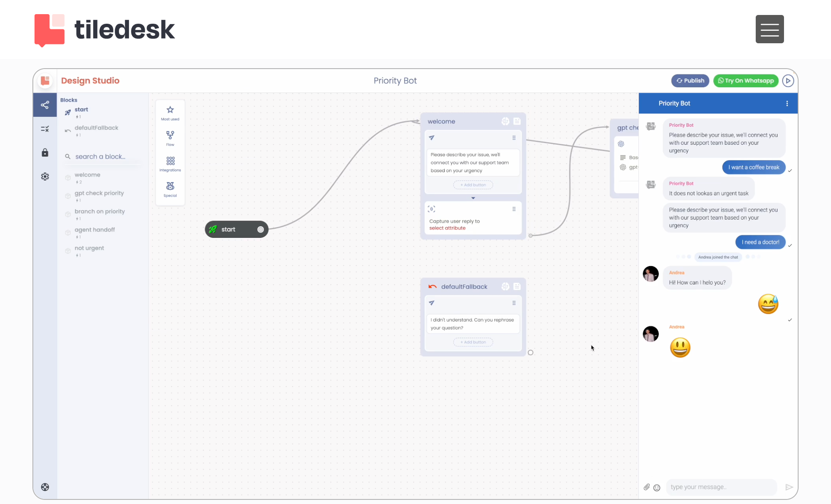Click the Publish button
Screen dimensions: 831x504
click(690, 81)
